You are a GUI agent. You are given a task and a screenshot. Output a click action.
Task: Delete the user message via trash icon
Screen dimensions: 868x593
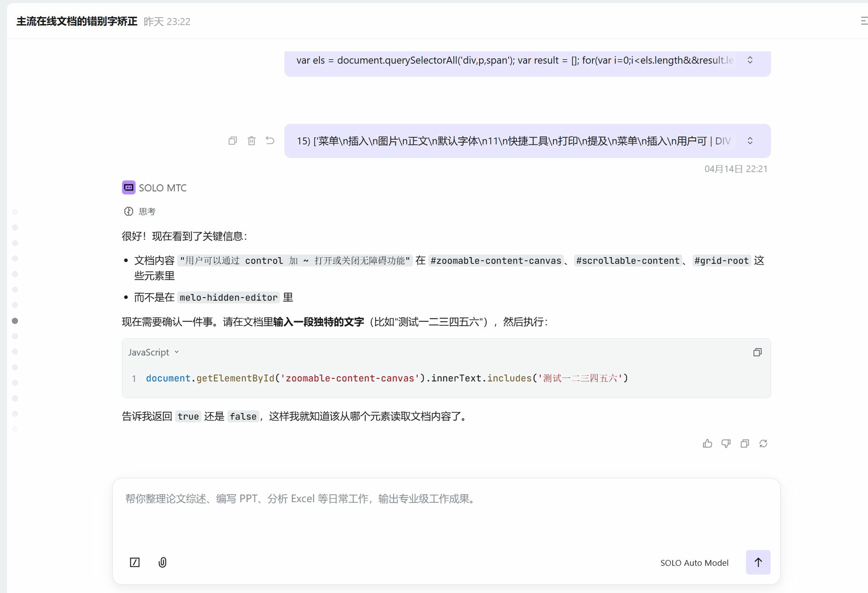[251, 141]
